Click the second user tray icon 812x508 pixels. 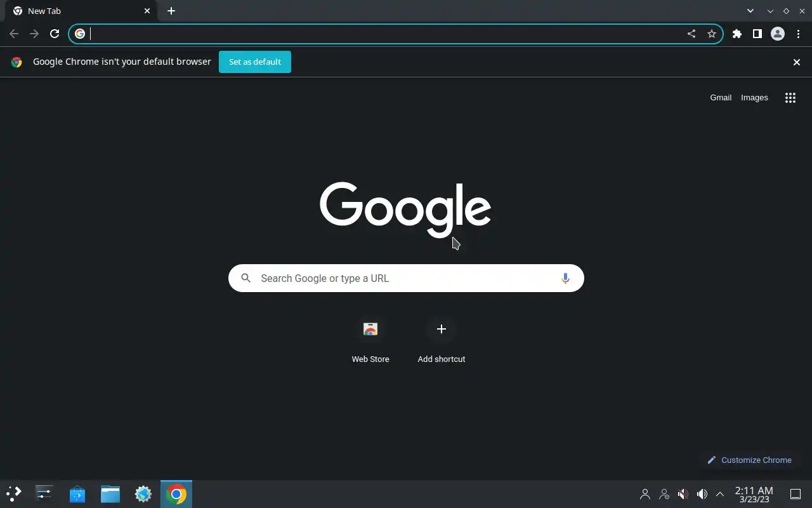tap(664, 493)
